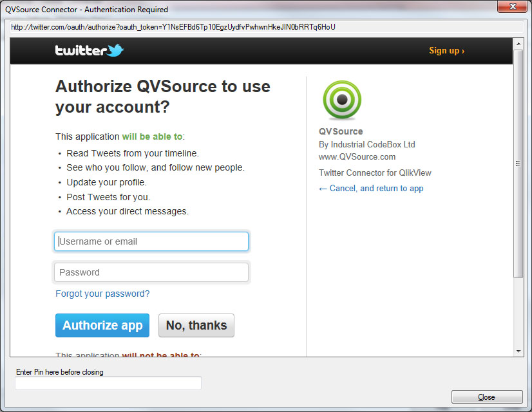Click 'Update your profile.' permission item
532x412 pixels.
pyautogui.click(x=106, y=182)
